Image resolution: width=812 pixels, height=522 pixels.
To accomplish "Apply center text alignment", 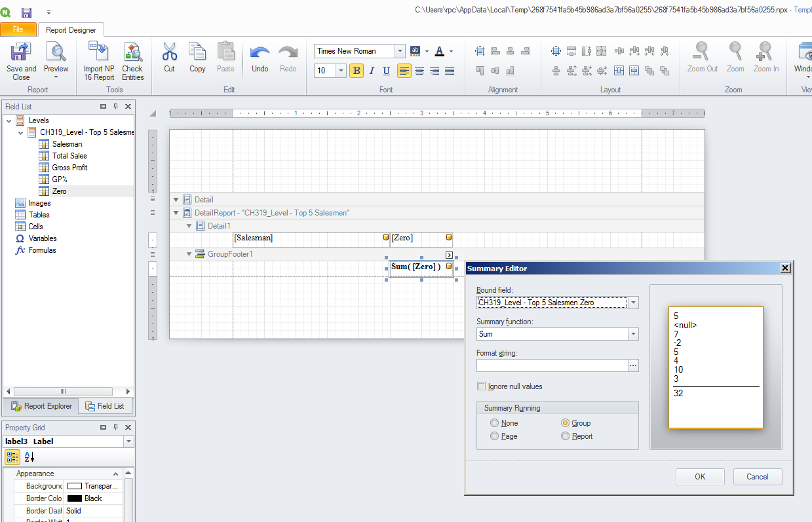I will point(419,71).
